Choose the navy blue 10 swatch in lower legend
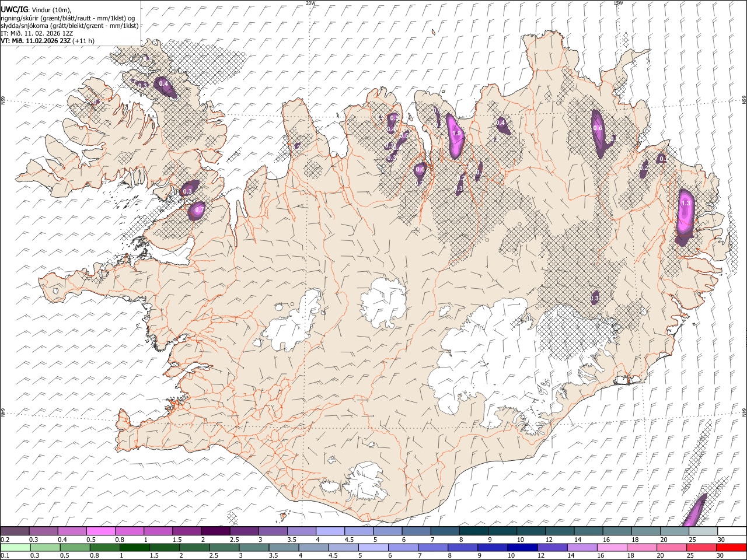The image size is (747, 560). 522,548
